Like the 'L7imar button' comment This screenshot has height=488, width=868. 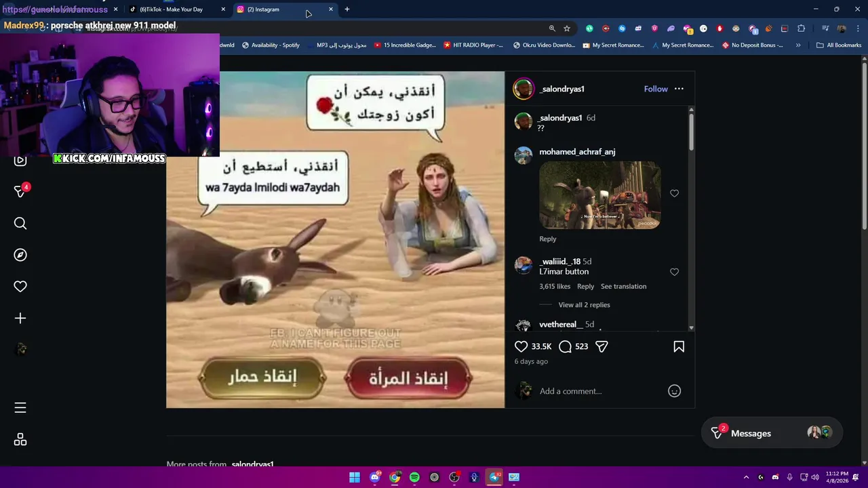[x=674, y=272]
